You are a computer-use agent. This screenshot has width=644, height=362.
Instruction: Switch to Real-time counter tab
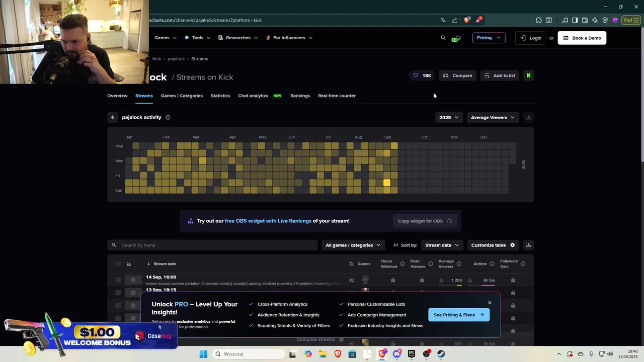(x=337, y=96)
